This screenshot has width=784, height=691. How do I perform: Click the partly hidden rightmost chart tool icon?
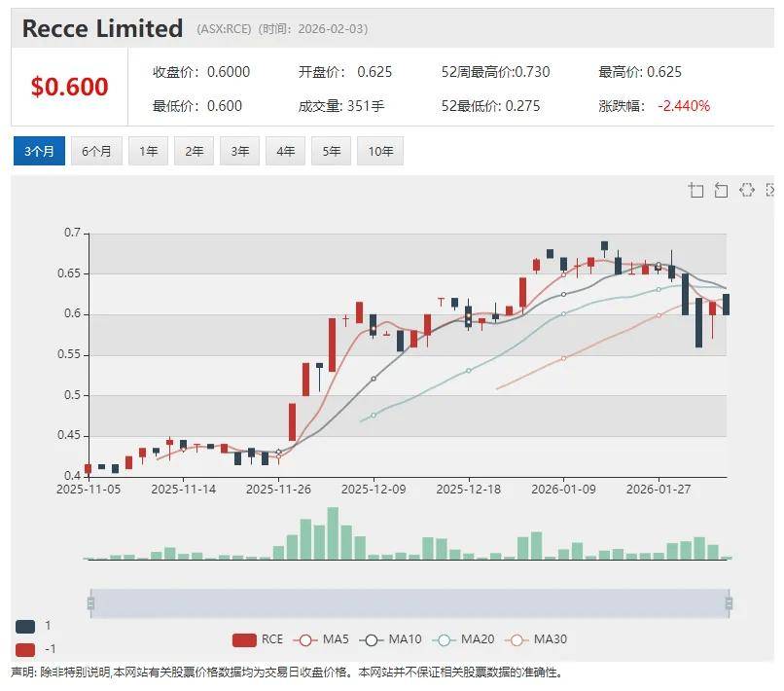coord(770,190)
